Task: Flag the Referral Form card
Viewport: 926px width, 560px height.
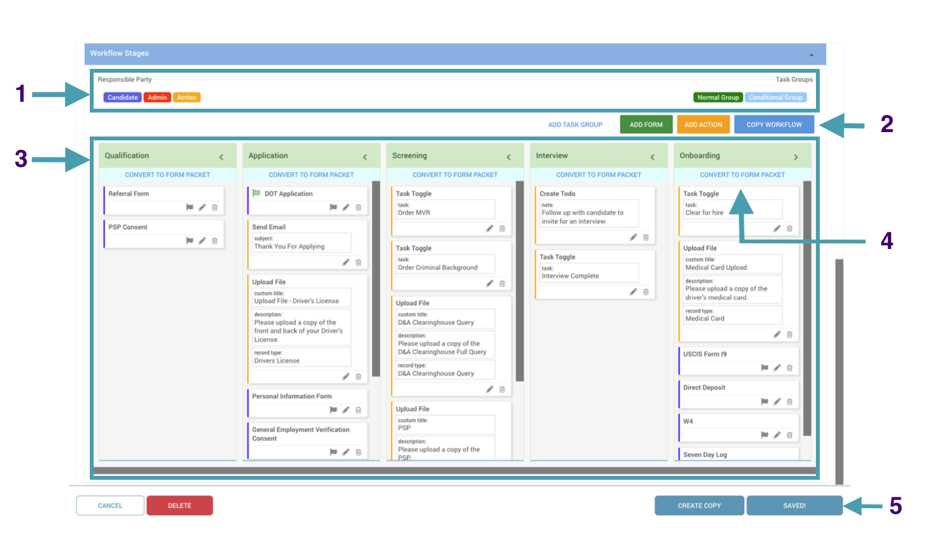Action: click(188, 207)
